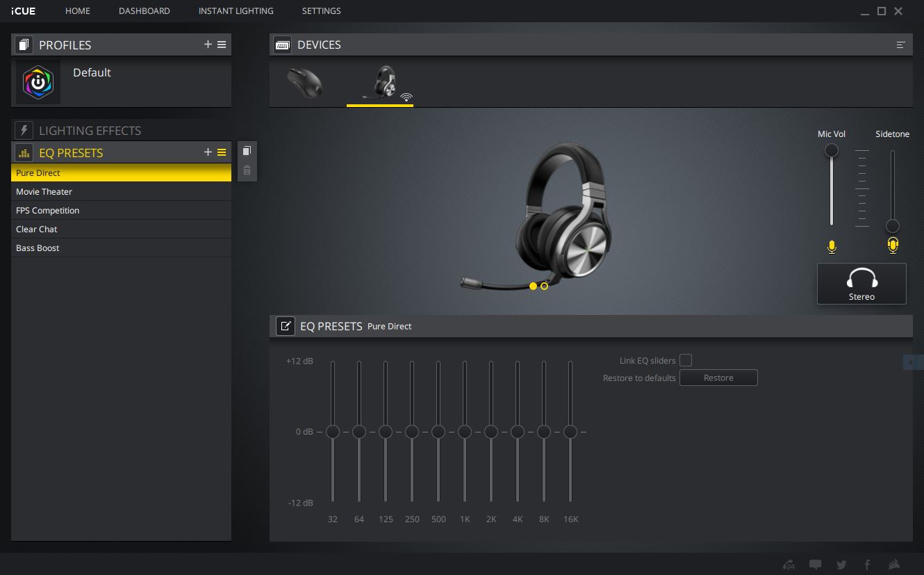Adjust the 4K EQ slider
The image size is (924, 575).
[x=517, y=432]
